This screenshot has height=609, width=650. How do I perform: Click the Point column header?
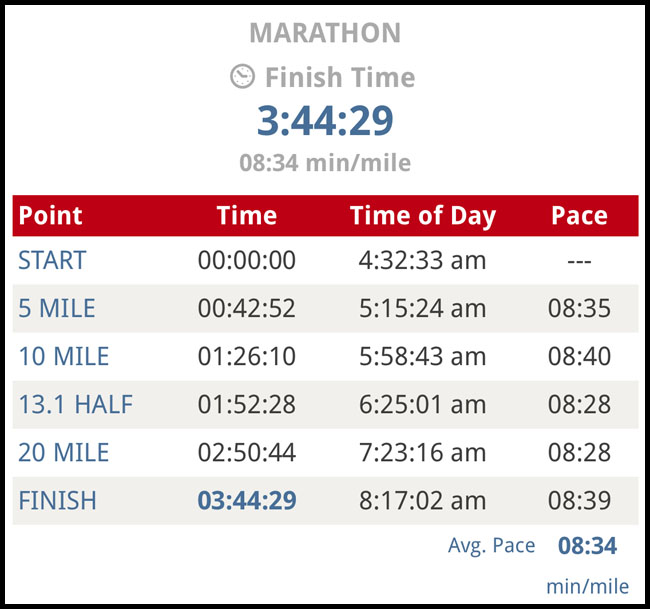(51, 216)
